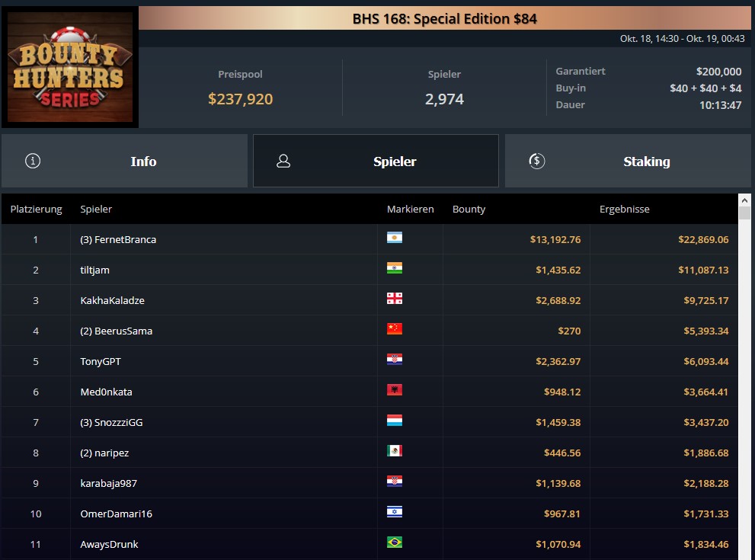The height and width of the screenshot is (560, 755).
Task: Click the dollar staking icon
Action: click(537, 161)
